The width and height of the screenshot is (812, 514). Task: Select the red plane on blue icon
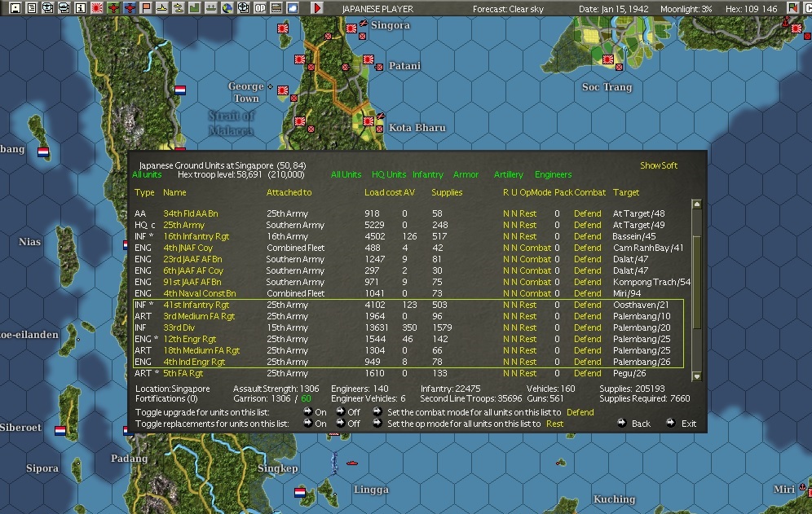point(130,8)
